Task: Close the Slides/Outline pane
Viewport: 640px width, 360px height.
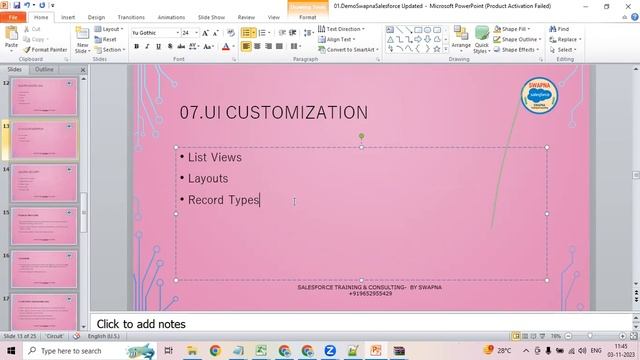Action: (x=83, y=70)
